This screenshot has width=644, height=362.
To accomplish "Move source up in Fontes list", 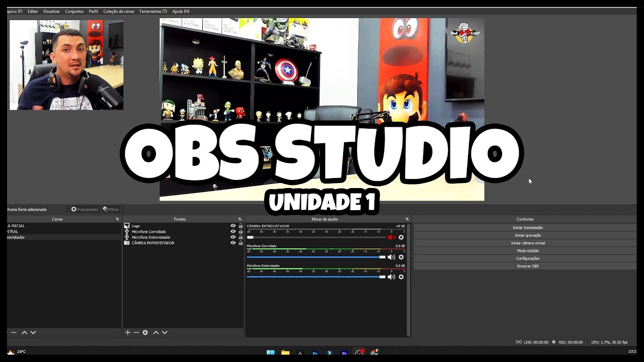I will [x=156, y=332].
